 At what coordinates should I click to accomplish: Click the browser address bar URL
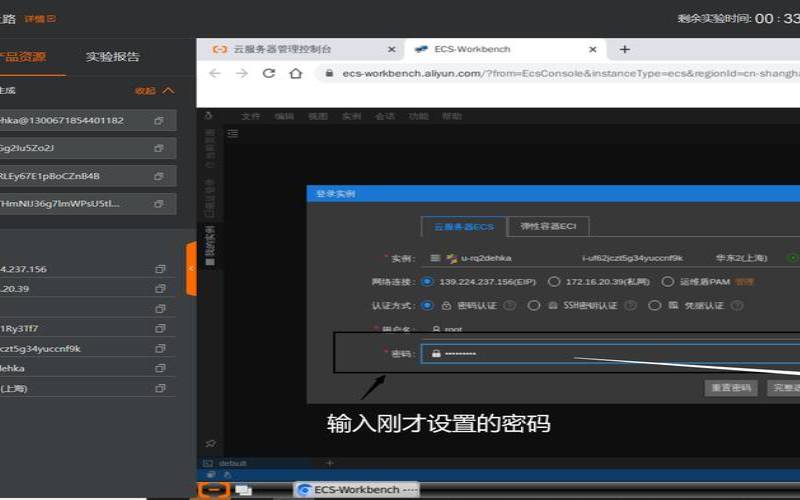[x=571, y=73]
